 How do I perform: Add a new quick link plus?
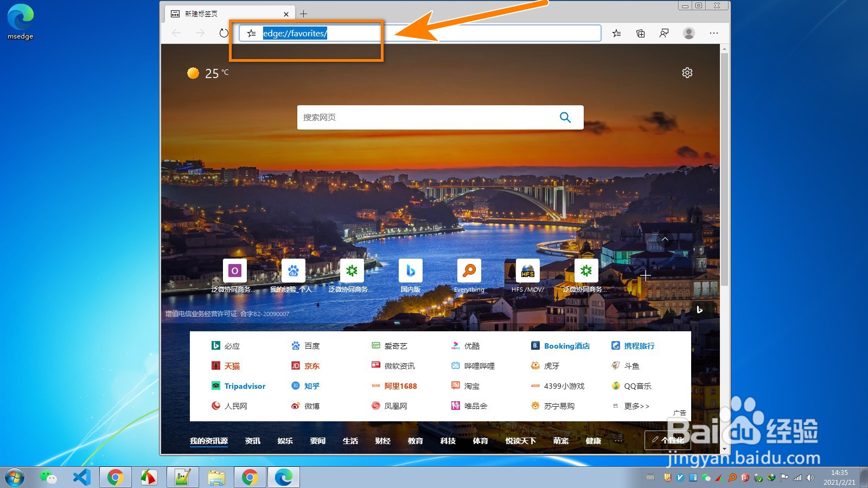(x=645, y=276)
